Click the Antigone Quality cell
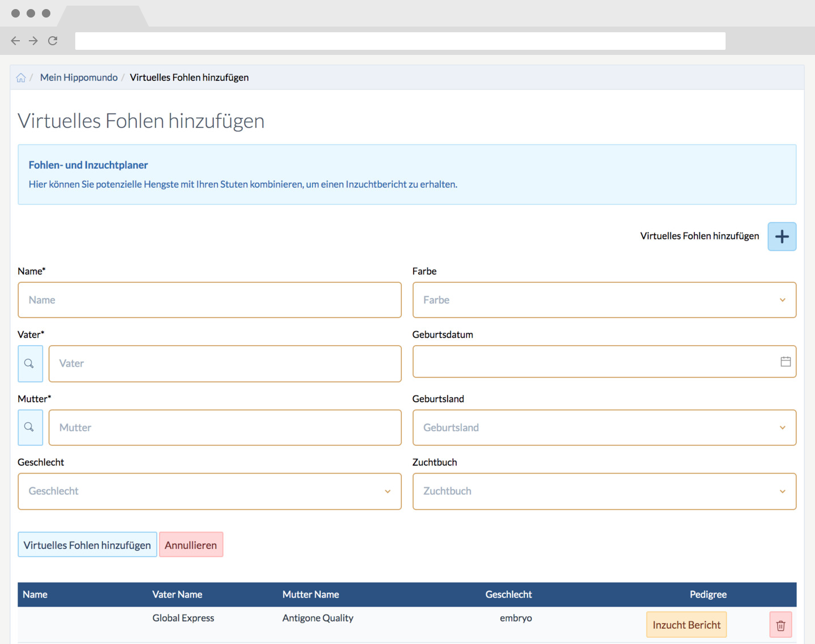The height and width of the screenshot is (644, 815). [318, 618]
